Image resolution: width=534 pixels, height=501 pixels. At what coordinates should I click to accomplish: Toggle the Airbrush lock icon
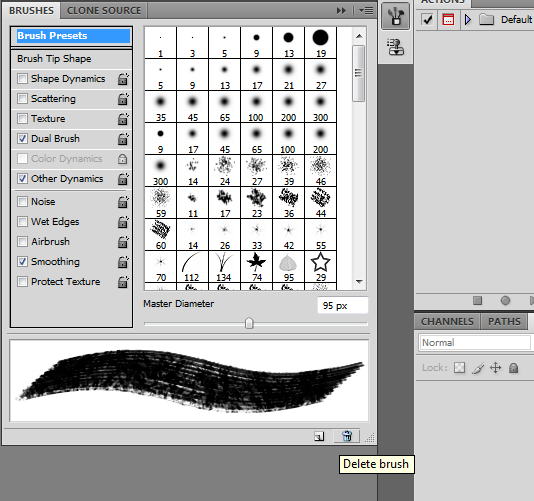pyautogui.click(x=123, y=242)
